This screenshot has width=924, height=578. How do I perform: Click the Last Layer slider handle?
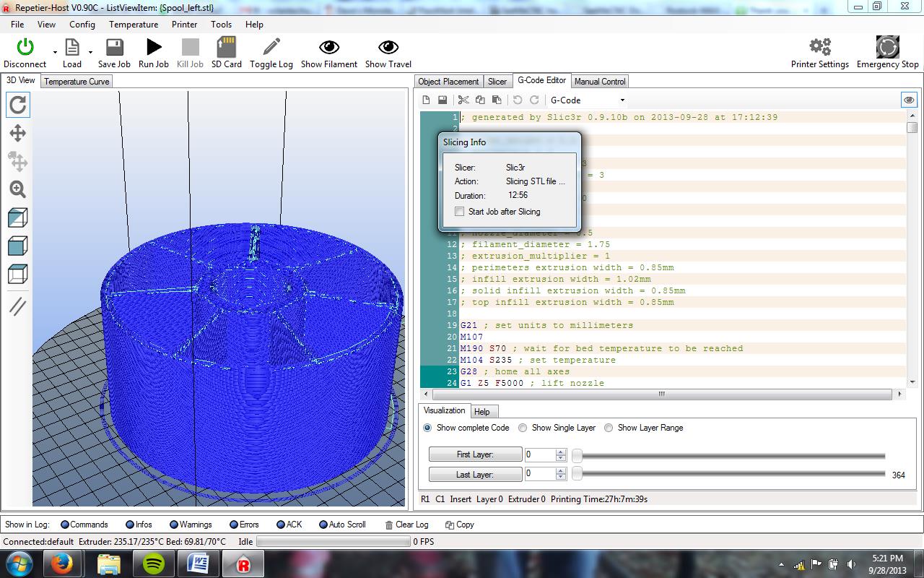577,474
